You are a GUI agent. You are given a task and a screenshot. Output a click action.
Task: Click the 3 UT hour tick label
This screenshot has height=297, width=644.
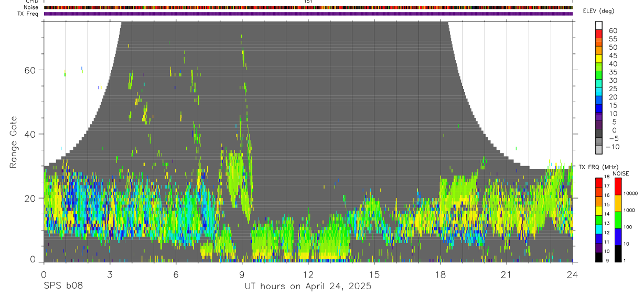(110, 274)
